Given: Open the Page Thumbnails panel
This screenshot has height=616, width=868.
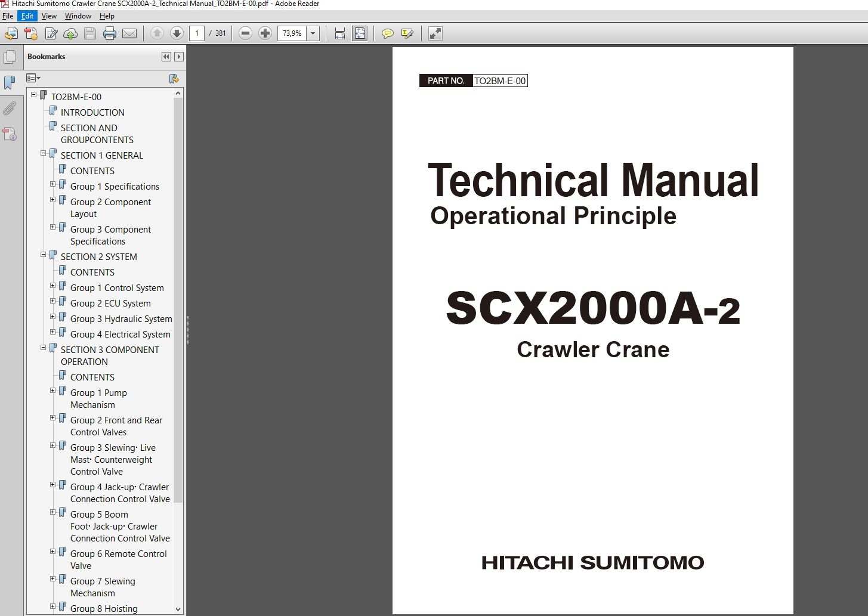Looking at the screenshot, I should (10, 57).
